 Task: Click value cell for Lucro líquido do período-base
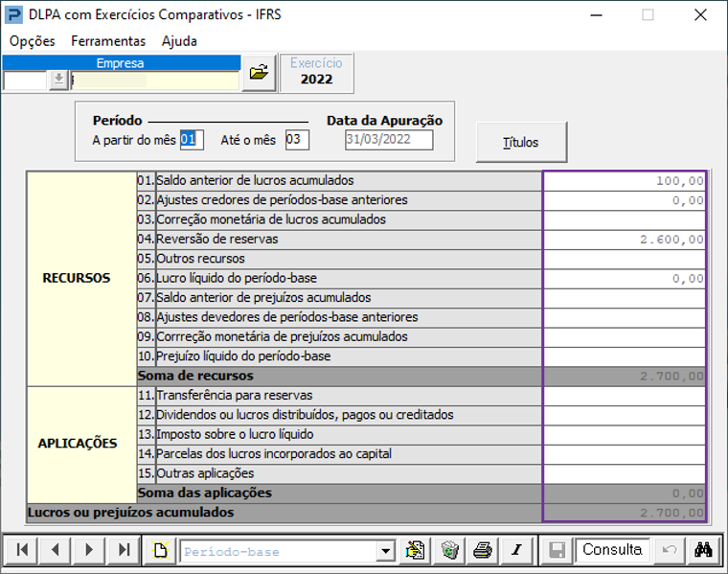point(625,278)
